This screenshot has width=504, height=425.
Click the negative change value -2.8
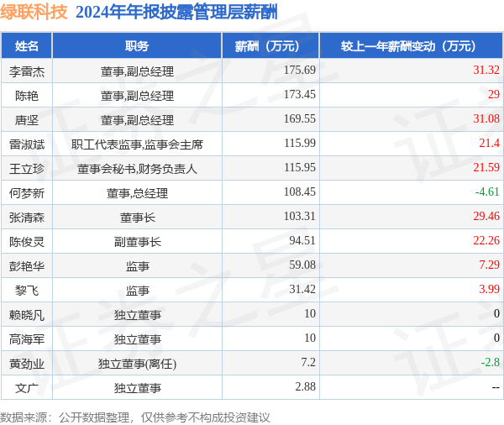[491, 362]
